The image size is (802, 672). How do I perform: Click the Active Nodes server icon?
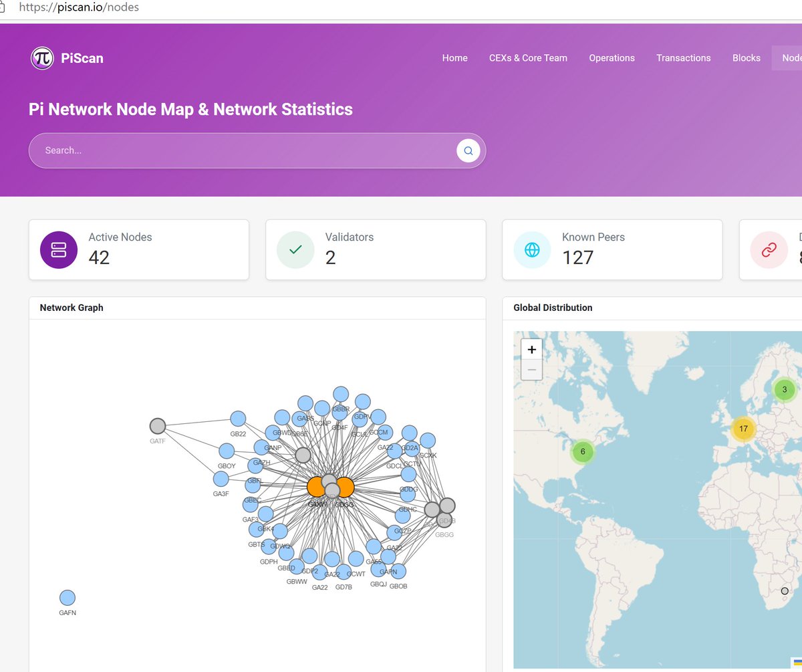tap(59, 250)
